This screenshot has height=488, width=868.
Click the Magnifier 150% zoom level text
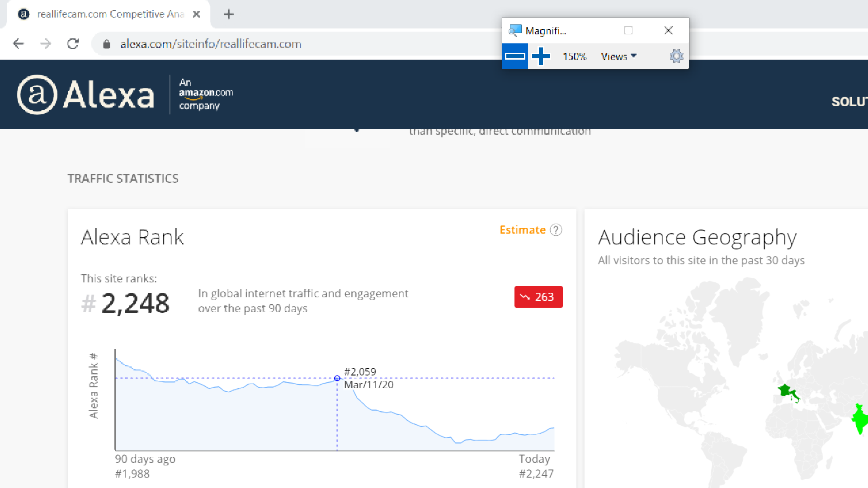pos(574,56)
